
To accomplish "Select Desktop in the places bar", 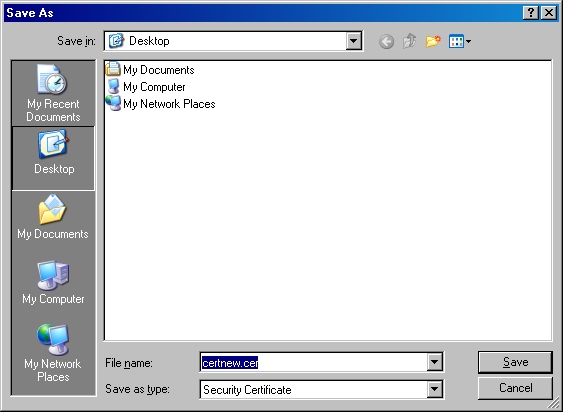I will coord(53,158).
